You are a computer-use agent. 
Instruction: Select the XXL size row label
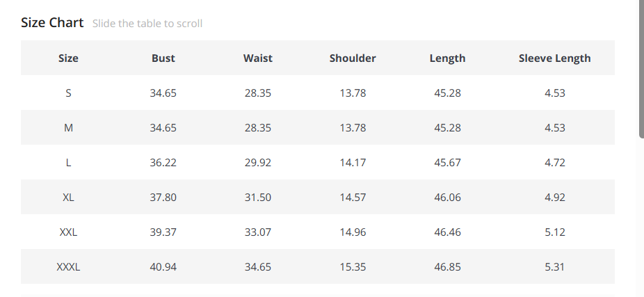click(x=68, y=232)
